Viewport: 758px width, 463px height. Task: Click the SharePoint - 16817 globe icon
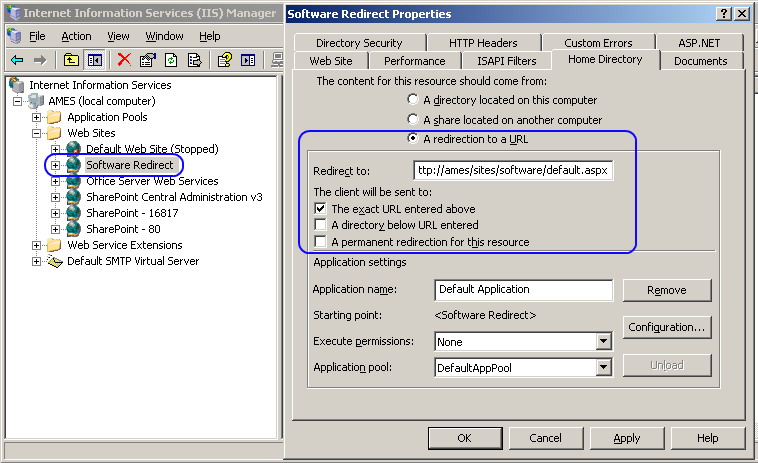[x=73, y=213]
